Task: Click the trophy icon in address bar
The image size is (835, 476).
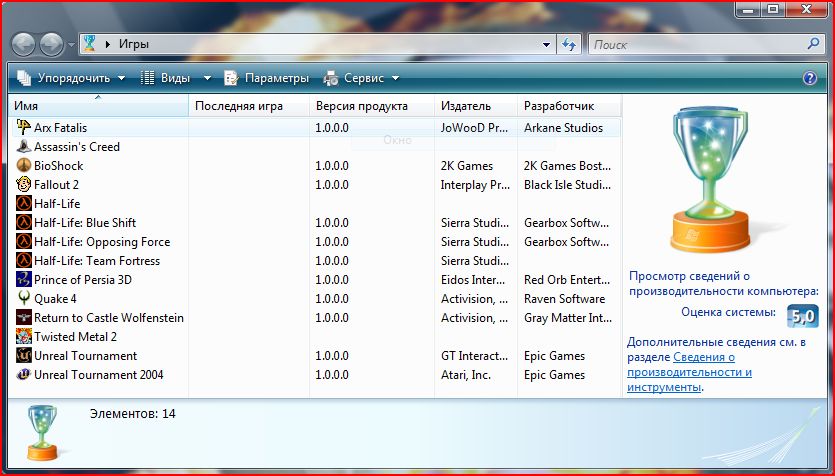Action: pos(89,44)
